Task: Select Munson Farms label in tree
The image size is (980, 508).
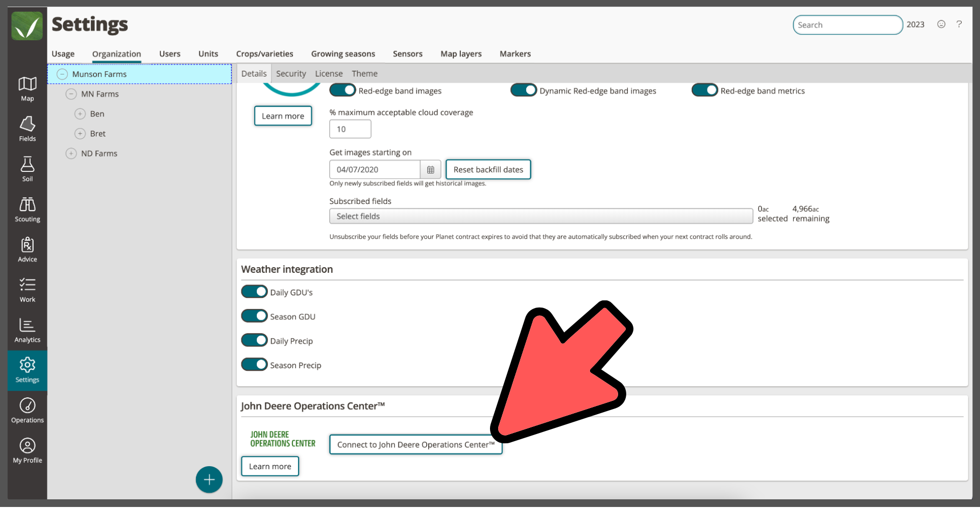Action: pyautogui.click(x=100, y=74)
